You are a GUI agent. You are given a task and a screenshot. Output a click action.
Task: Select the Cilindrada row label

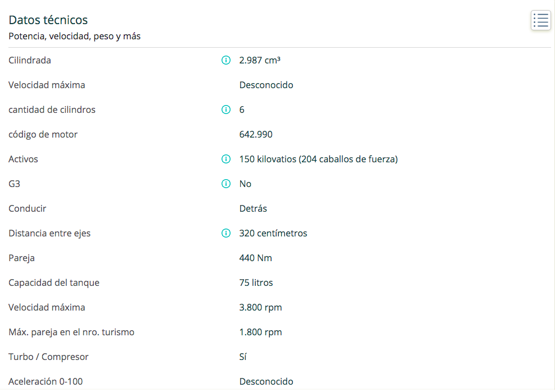point(30,61)
